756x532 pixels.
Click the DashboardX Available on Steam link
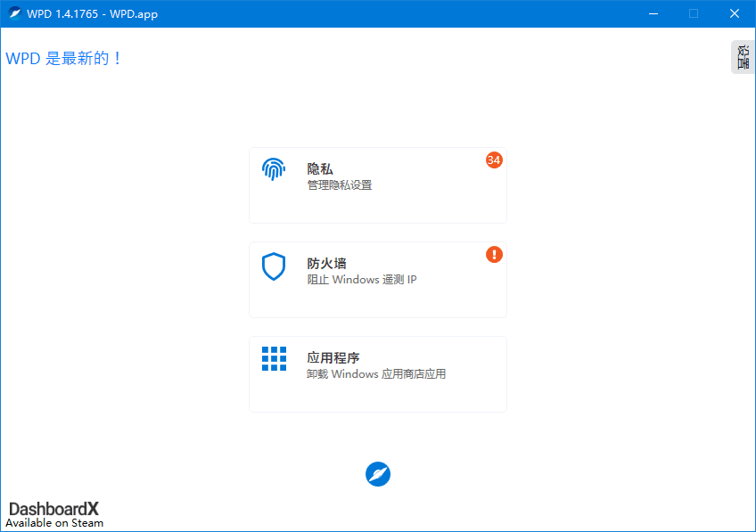[54, 515]
